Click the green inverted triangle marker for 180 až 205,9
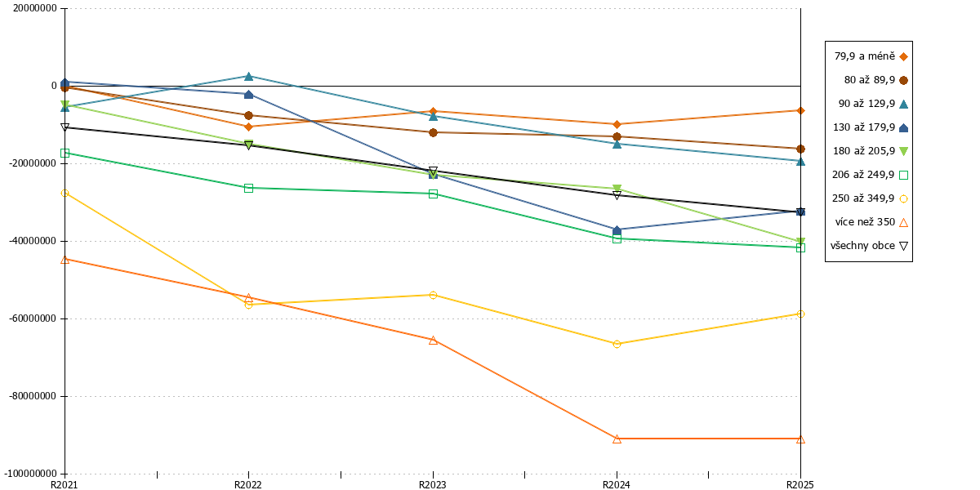 pyautogui.click(x=903, y=151)
